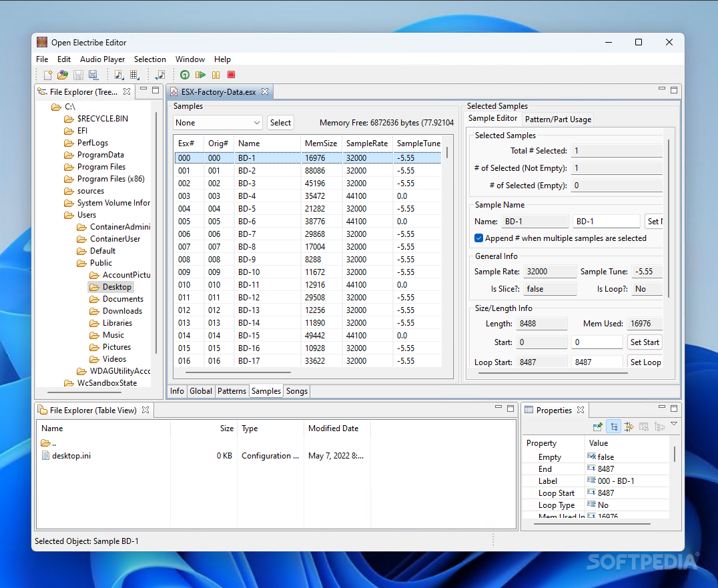Open a file with the folder toolbar icon

click(x=63, y=75)
